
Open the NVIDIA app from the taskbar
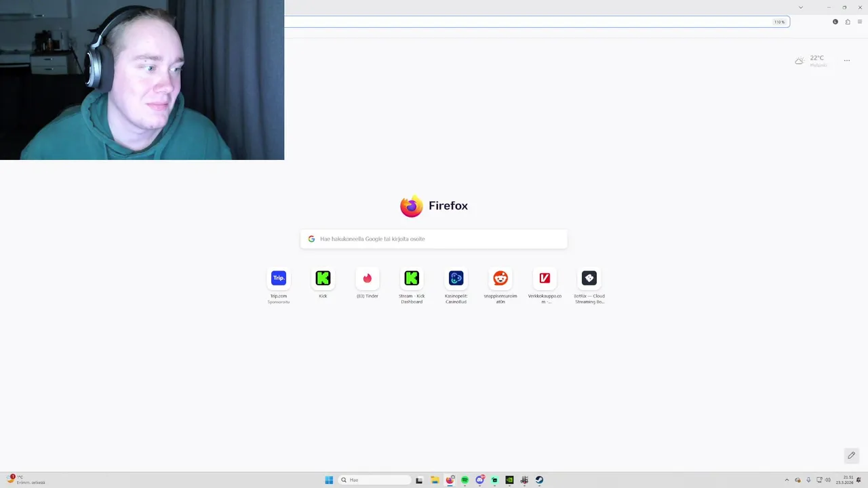(x=509, y=480)
